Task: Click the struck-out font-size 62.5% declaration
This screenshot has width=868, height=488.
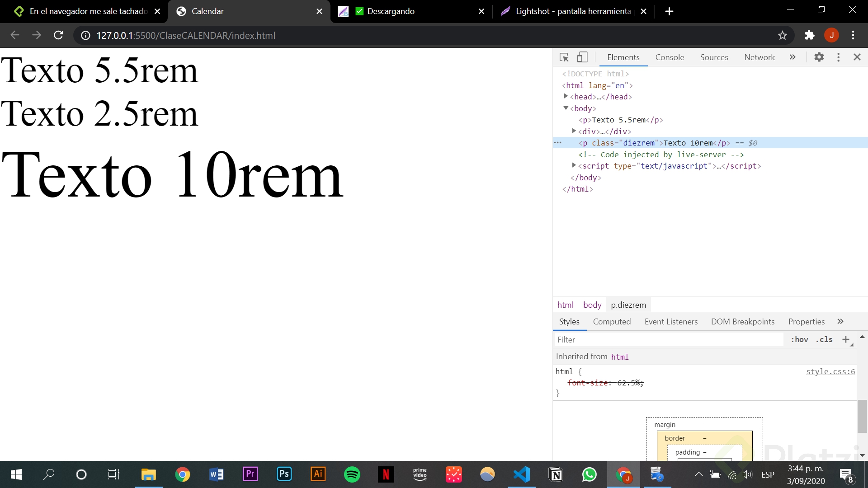Action: 606,383
